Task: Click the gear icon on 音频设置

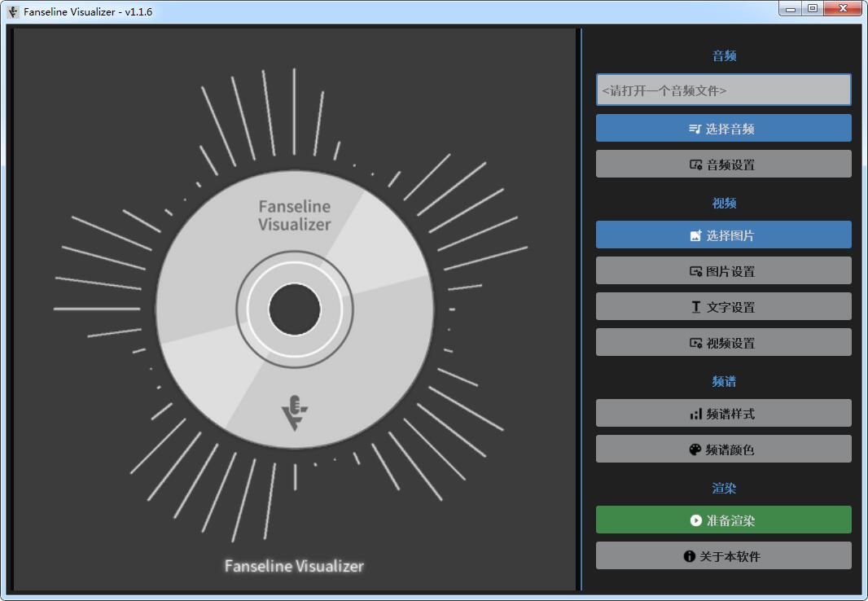Action: pyautogui.click(x=696, y=165)
